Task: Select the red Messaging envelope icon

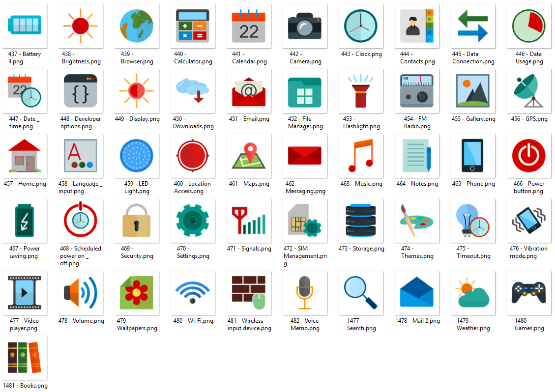Action: point(305,156)
